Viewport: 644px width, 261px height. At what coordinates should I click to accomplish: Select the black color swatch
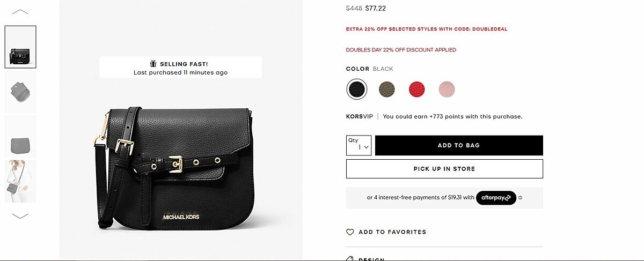[357, 89]
